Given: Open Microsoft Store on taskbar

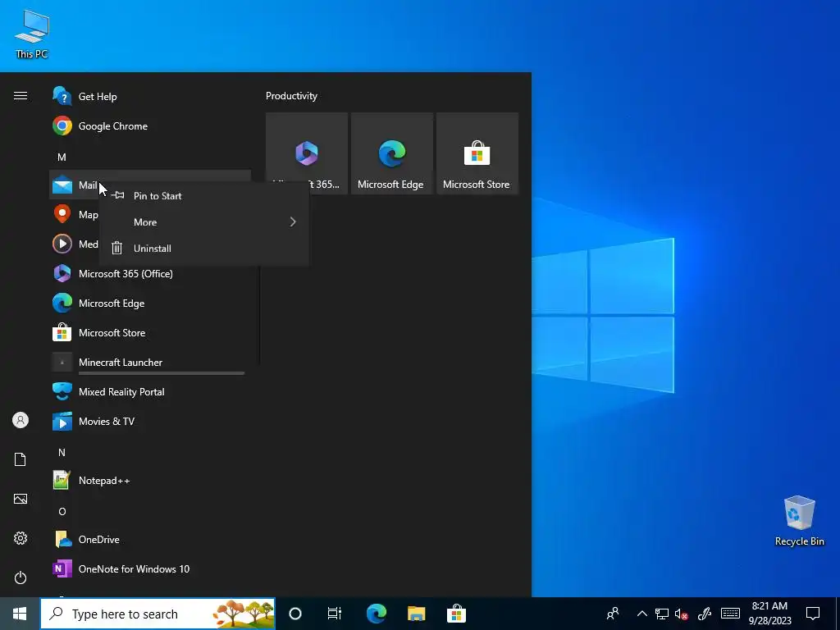Looking at the screenshot, I should click(456, 614).
